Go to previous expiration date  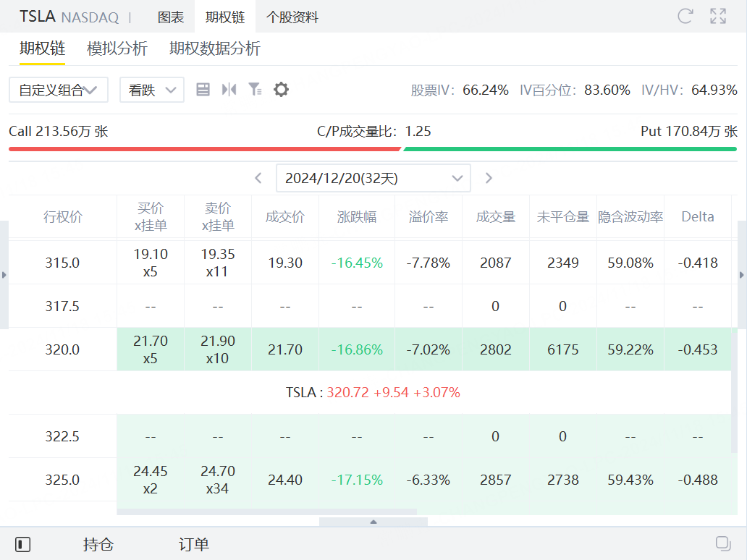click(258, 178)
